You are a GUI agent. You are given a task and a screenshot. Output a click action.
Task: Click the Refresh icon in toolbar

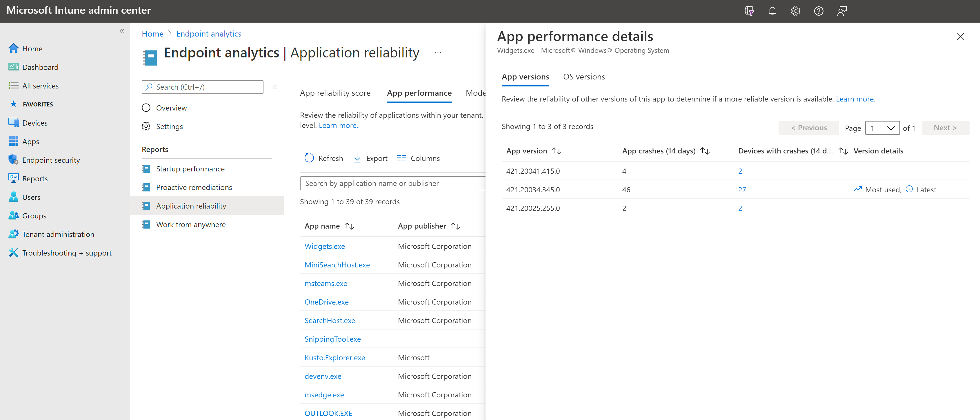click(309, 158)
